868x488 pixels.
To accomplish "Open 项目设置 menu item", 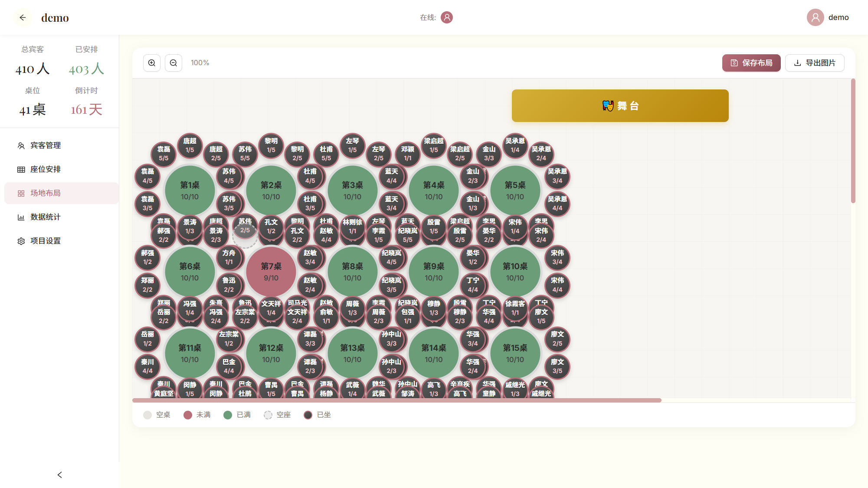I will pos(62,241).
